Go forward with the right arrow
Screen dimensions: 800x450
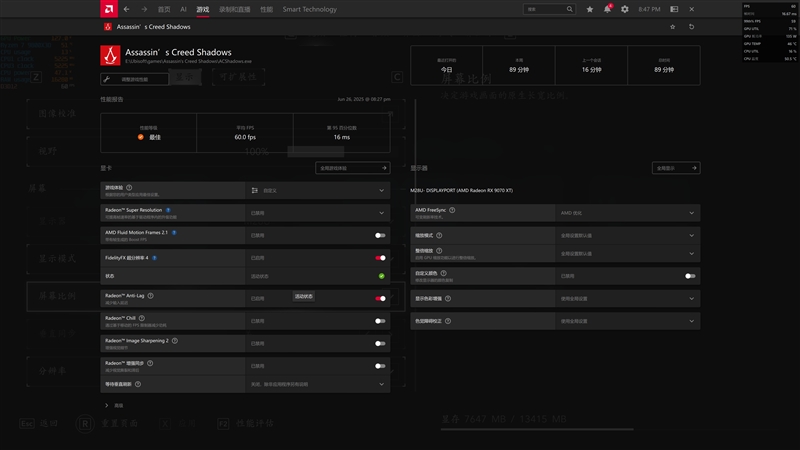pos(144,9)
